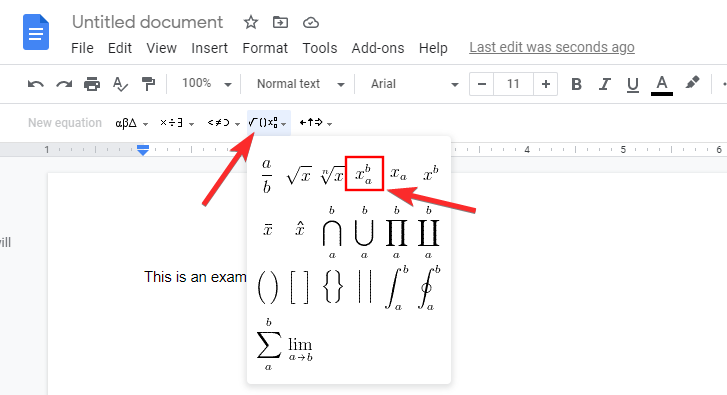The height and width of the screenshot is (395, 727).
Task: Insert curly braces
Action: [x=332, y=287]
